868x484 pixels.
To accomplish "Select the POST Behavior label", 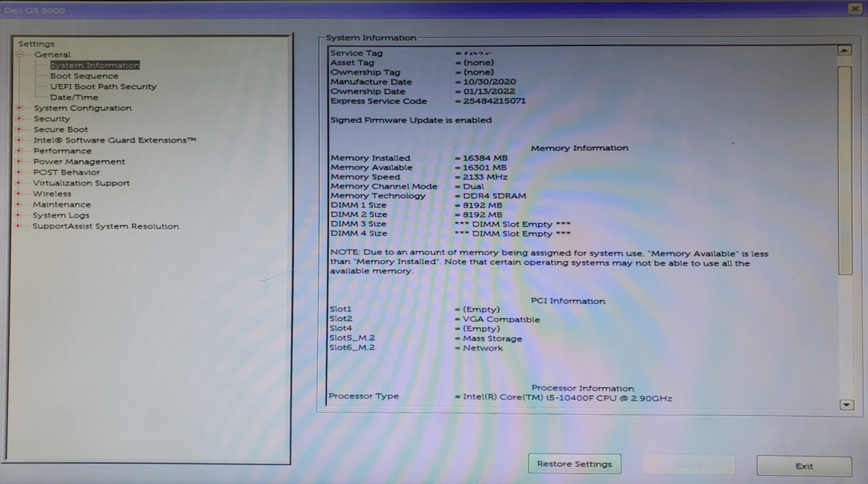I will tap(66, 172).
